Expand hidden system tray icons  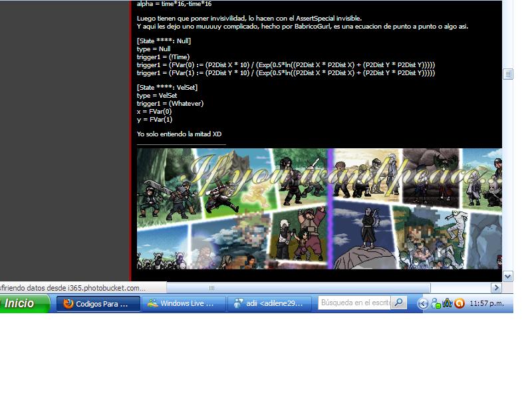click(x=423, y=303)
